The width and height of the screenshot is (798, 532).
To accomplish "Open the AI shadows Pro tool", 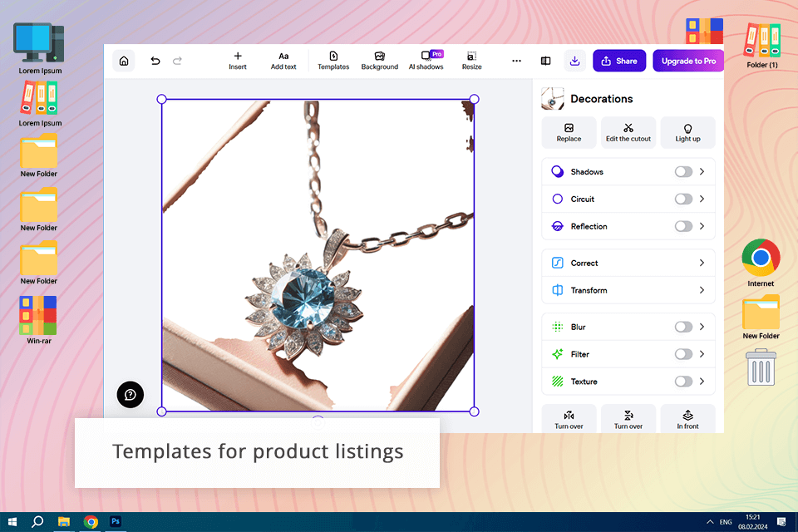I will [426, 61].
